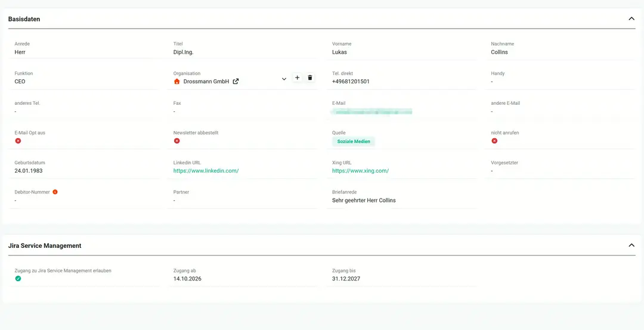644x330 pixels.
Task: Click the blurred E-Mail address value
Action: pyautogui.click(x=372, y=111)
